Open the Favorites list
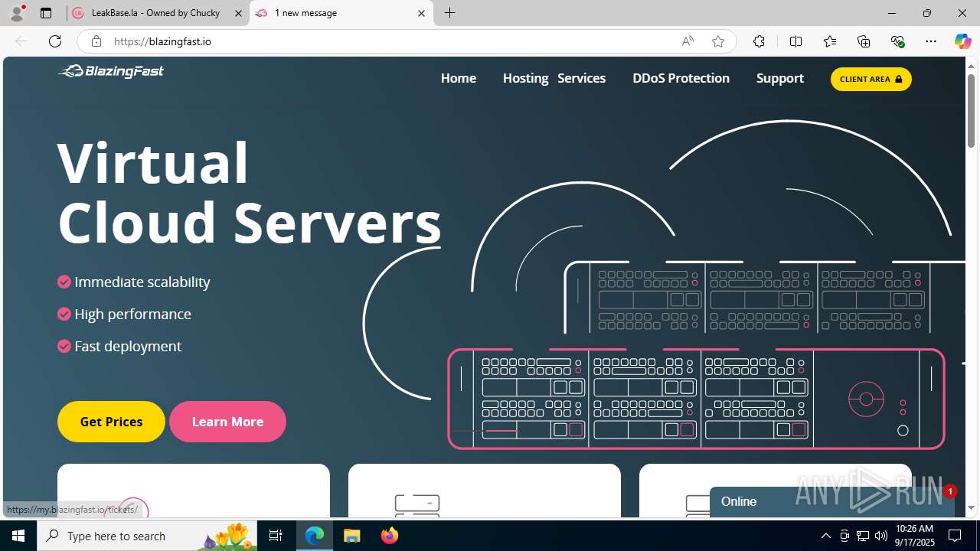980x551 pixels. (x=830, y=41)
